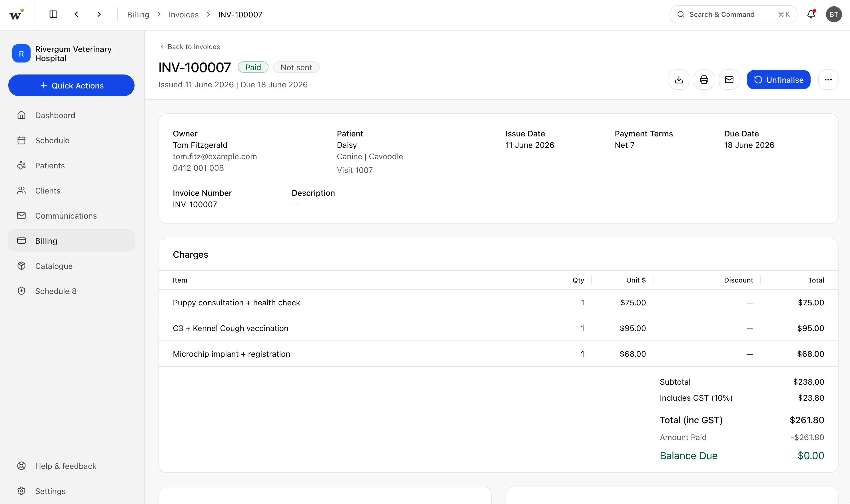Open the more options ellipsis menu
The width and height of the screenshot is (850, 504).
(828, 80)
